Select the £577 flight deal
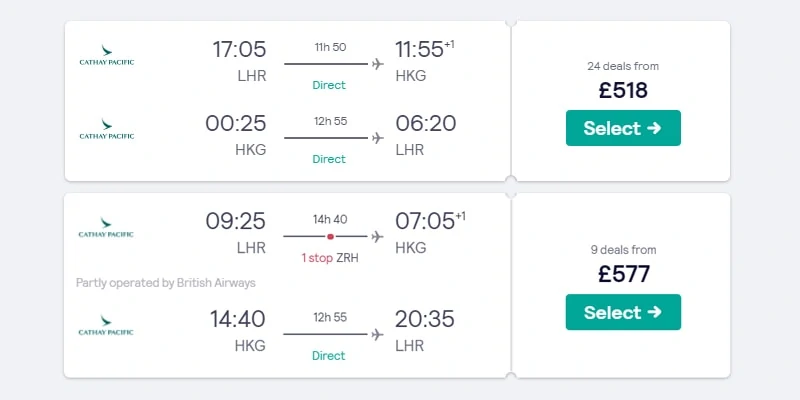 tap(623, 312)
